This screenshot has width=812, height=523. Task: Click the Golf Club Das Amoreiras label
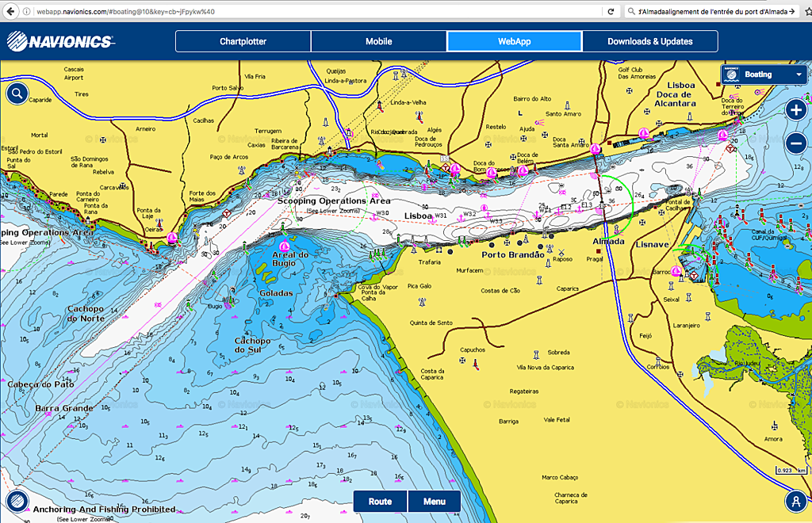point(637,73)
